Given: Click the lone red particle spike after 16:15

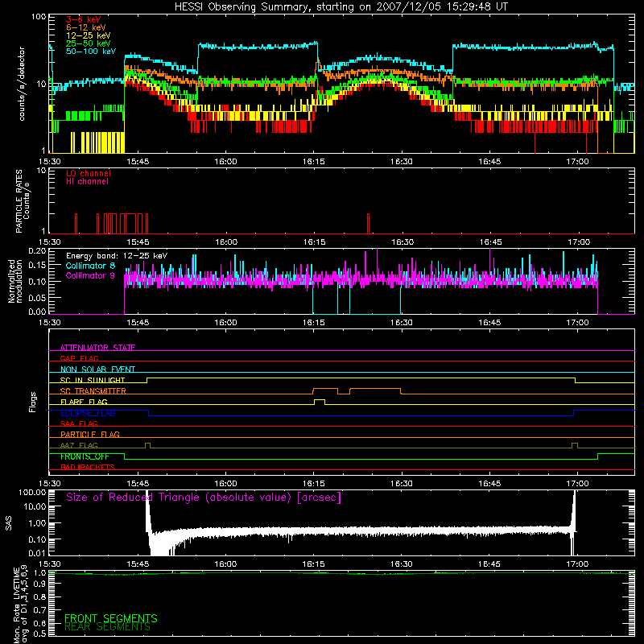Looking at the screenshot, I should [x=368, y=224].
